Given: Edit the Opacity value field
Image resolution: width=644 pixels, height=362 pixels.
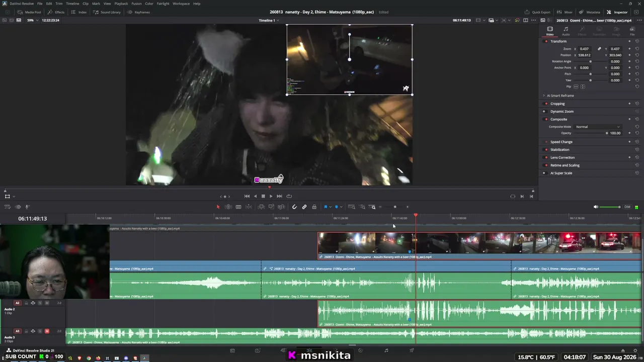Looking at the screenshot, I should tap(615, 133).
